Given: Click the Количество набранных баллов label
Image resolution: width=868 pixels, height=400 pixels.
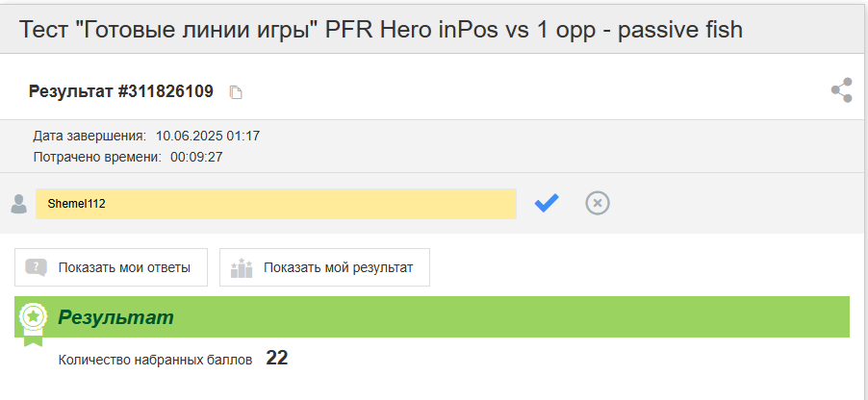Looking at the screenshot, I should coord(156,361).
